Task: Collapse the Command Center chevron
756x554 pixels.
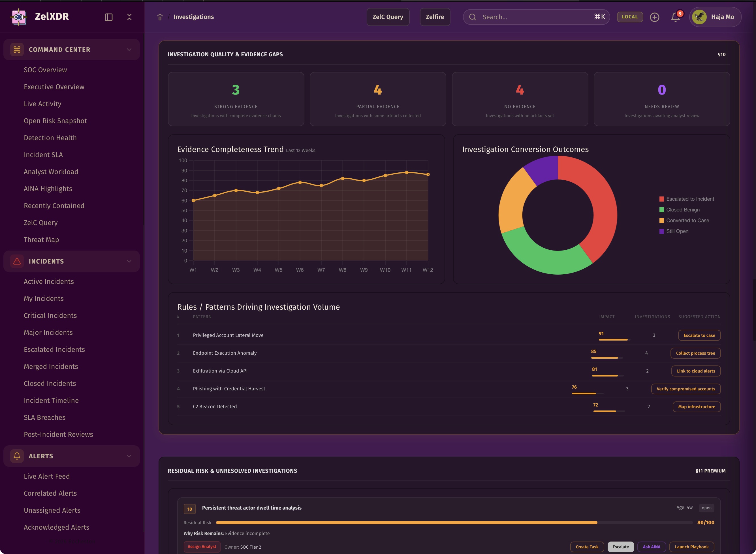Action: [129, 50]
